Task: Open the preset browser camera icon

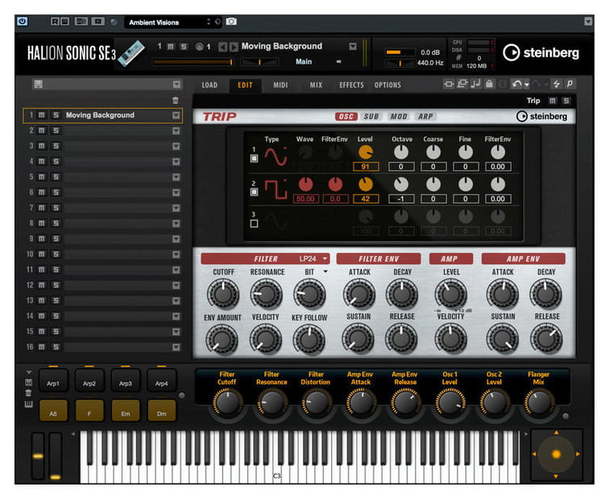Action: click(x=231, y=21)
